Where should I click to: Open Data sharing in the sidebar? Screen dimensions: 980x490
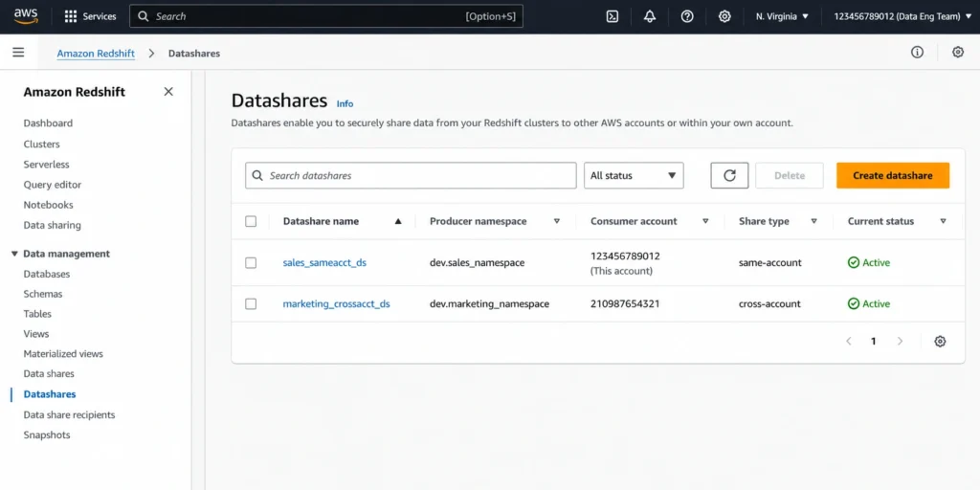52,225
